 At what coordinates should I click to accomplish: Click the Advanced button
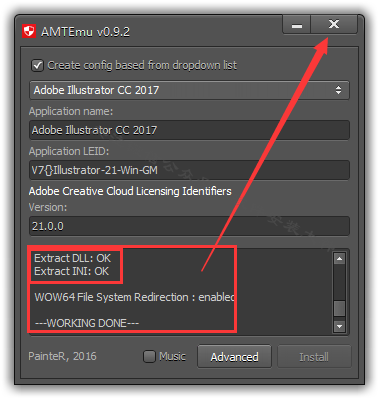[234, 357]
